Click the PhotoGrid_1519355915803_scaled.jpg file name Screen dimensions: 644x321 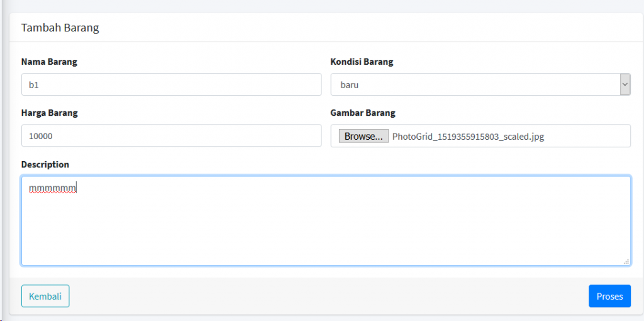point(468,136)
